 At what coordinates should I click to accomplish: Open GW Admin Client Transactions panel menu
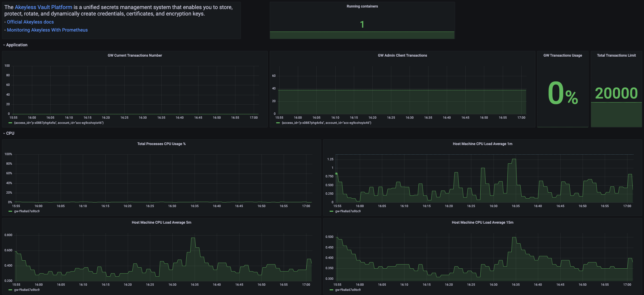point(402,56)
